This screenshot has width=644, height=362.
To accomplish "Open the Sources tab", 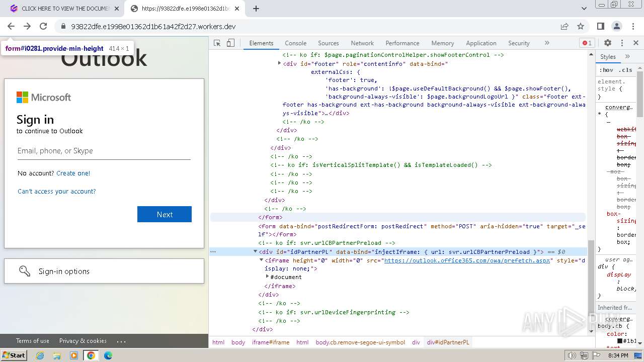I will point(329,43).
